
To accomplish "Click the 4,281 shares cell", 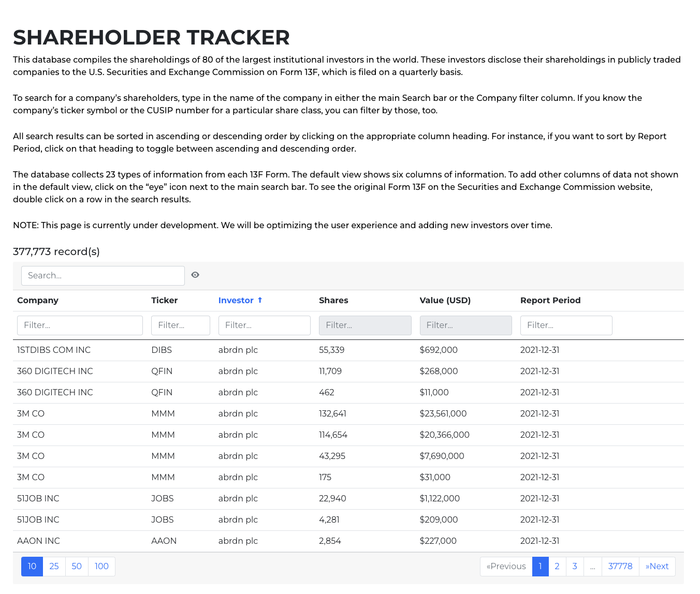I will coord(329,519).
